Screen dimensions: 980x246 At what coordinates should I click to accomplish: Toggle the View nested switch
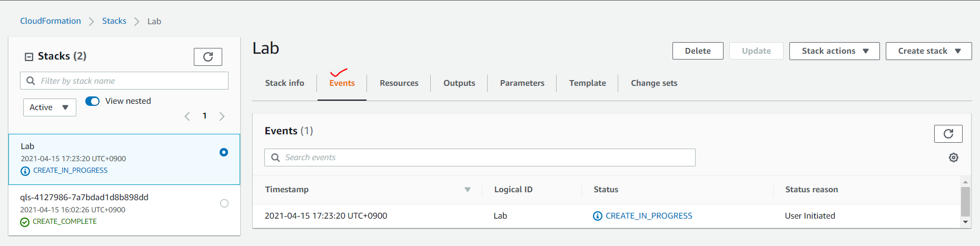(93, 101)
